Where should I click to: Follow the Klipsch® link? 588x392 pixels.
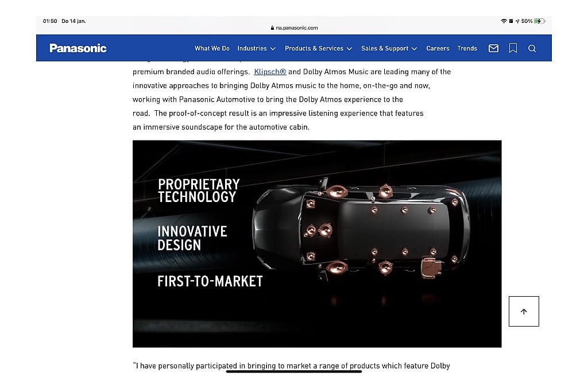click(x=270, y=72)
